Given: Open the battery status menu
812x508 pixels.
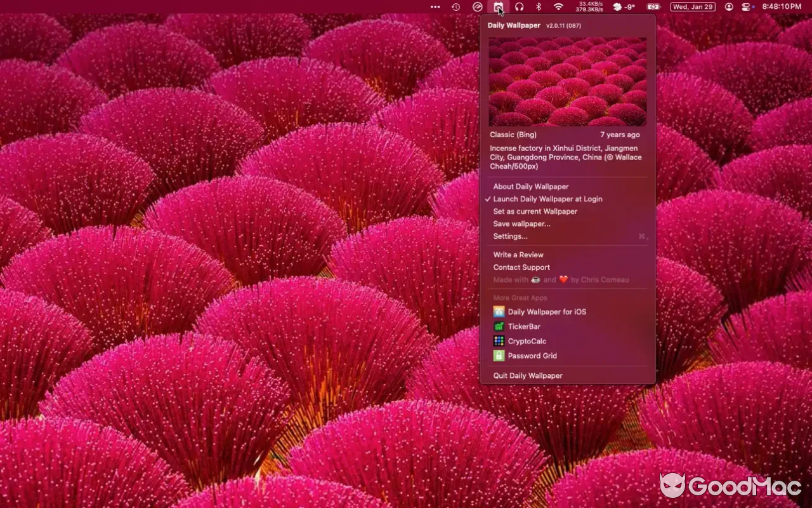Looking at the screenshot, I should 653,7.
